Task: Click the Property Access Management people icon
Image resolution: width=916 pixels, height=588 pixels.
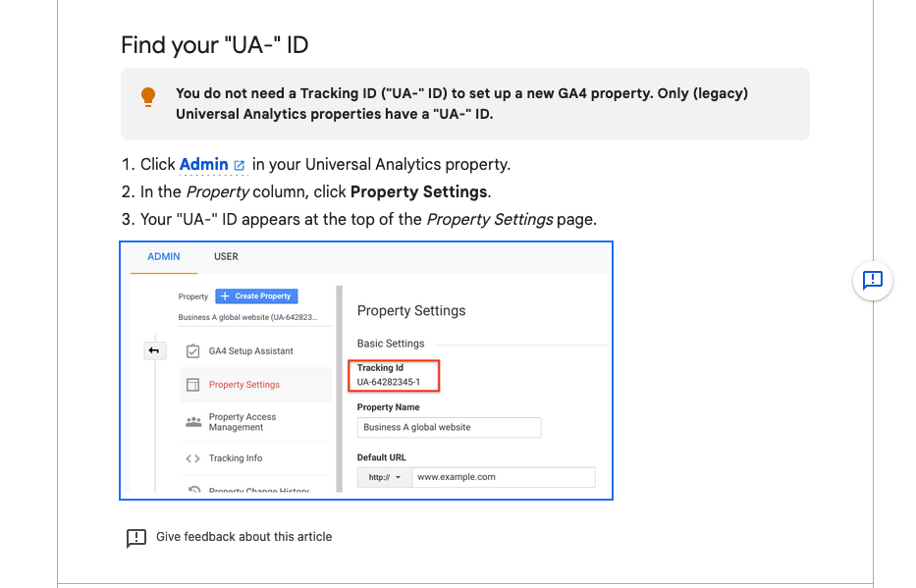Action: 193,422
